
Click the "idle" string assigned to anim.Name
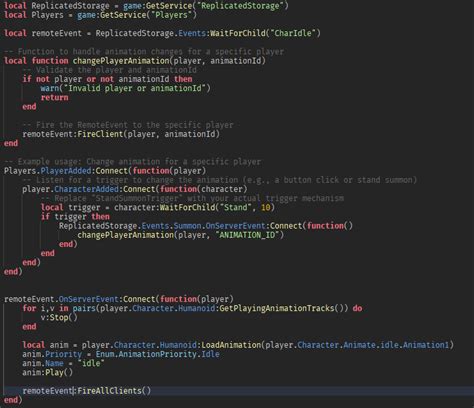pyautogui.click(x=91, y=363)
